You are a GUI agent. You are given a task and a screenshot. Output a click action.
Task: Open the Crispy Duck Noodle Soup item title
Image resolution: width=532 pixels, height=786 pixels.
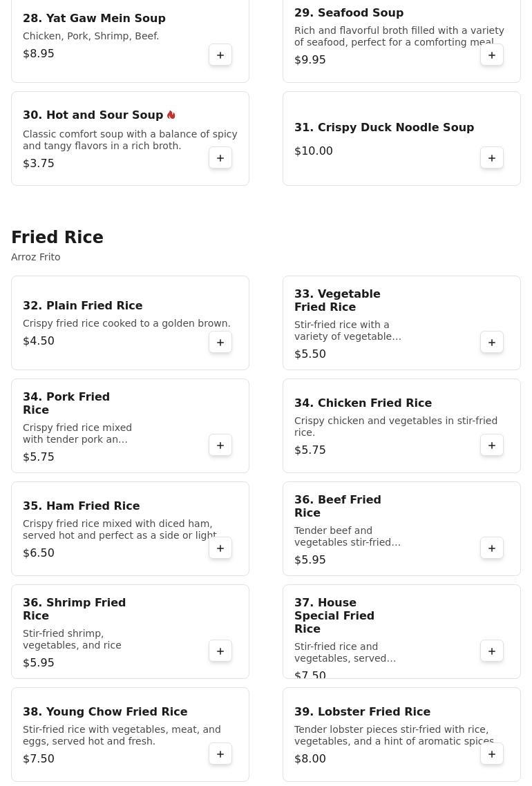[383, 128]
